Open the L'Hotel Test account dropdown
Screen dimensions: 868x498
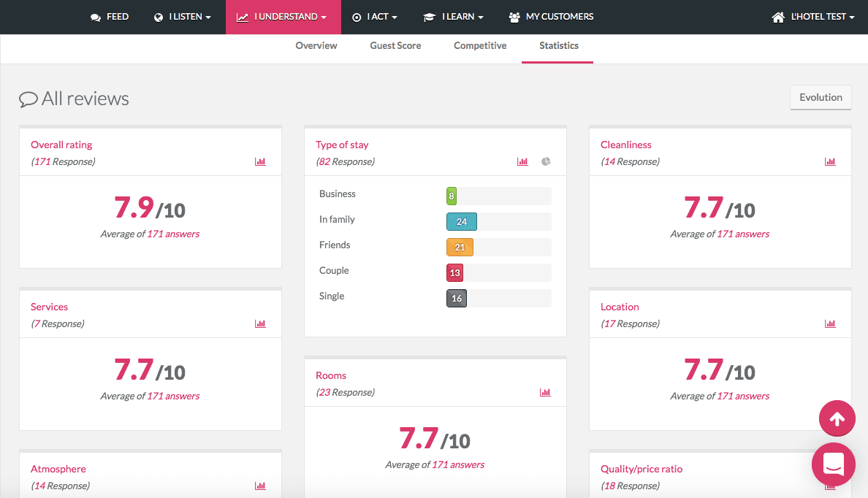[x=813, y=17]
